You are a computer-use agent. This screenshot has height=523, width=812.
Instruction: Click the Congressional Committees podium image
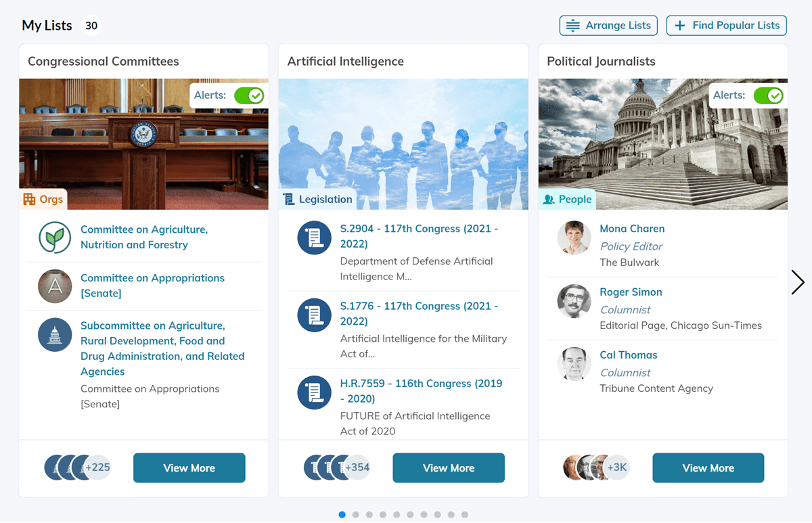tap(143, 144)
